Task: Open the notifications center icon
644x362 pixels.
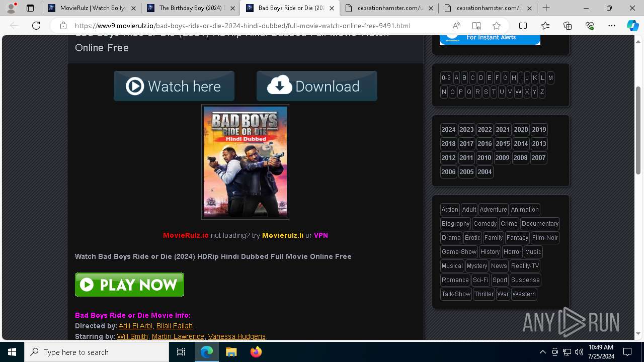Action: point(627,352)
